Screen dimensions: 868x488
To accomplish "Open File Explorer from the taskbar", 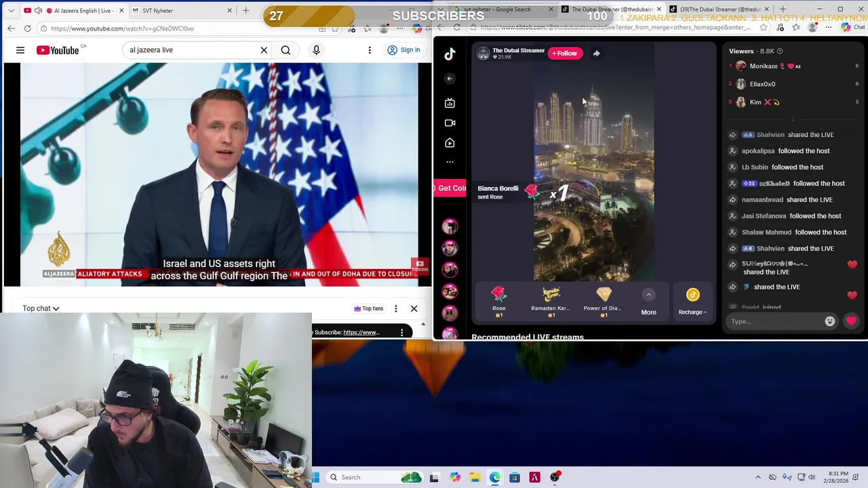I will [x=475, y=477].
